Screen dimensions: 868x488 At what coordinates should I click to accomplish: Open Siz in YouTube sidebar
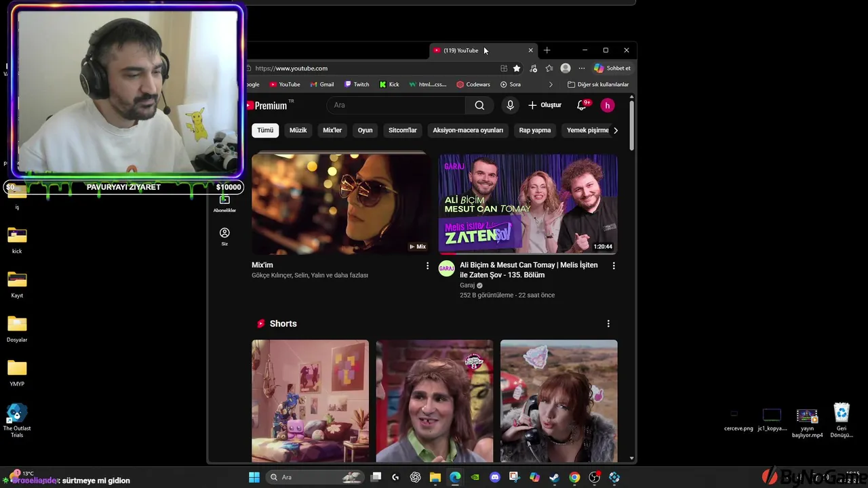click(x=224, y=237)
